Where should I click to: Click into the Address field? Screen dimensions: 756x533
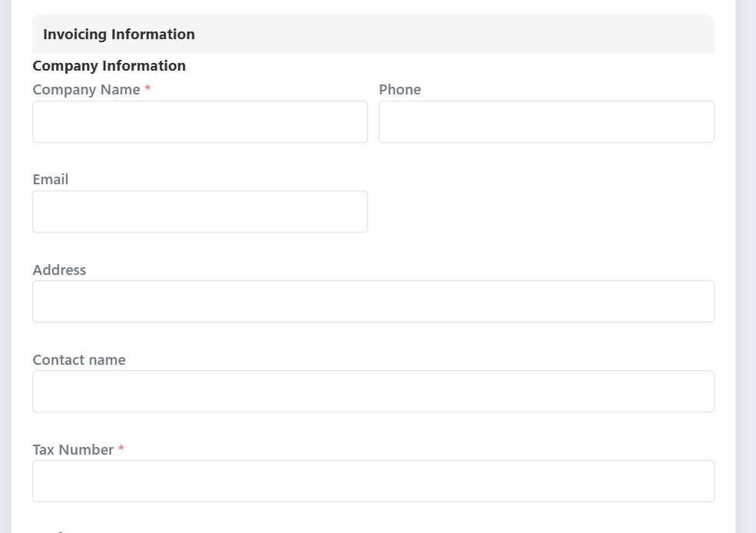point(373,301)
